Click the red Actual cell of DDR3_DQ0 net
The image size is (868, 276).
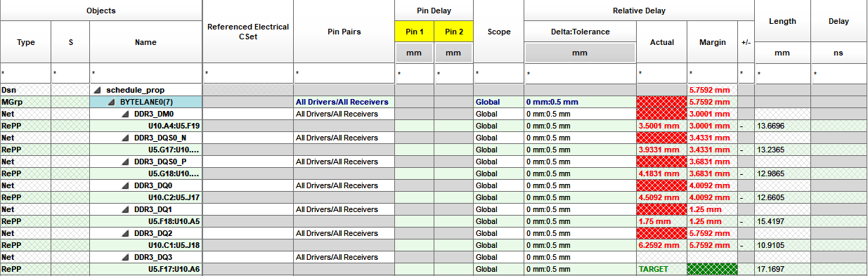click(x=661, y=185)
